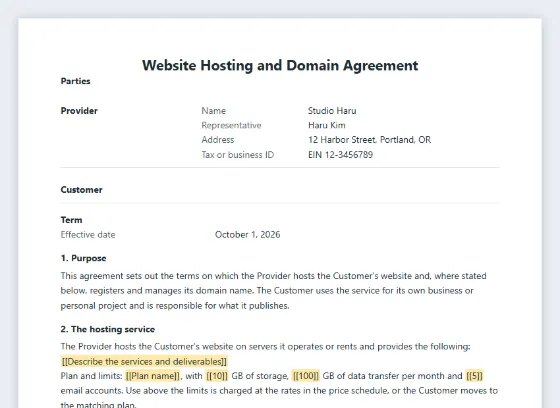Click the "2. The hosting service" heading
Viewport: 560px width, 408px height.
coord(108,329)
